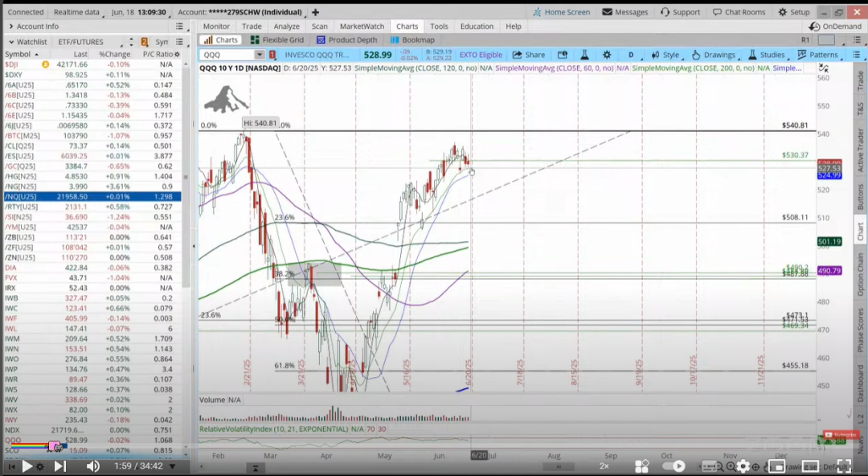Open the Option Chain side tab
Viewport: 868px width, 476px height.
(x=860, y=274)
